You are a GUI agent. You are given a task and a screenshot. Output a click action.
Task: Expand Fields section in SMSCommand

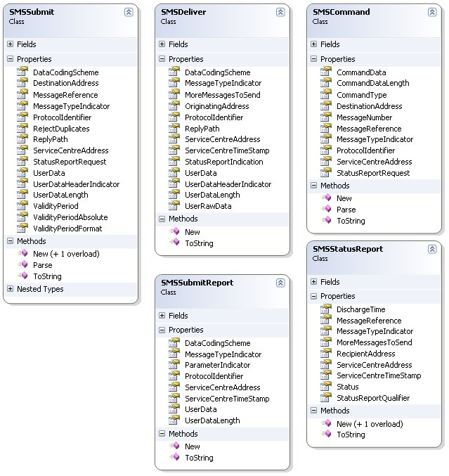click(313, 44)
